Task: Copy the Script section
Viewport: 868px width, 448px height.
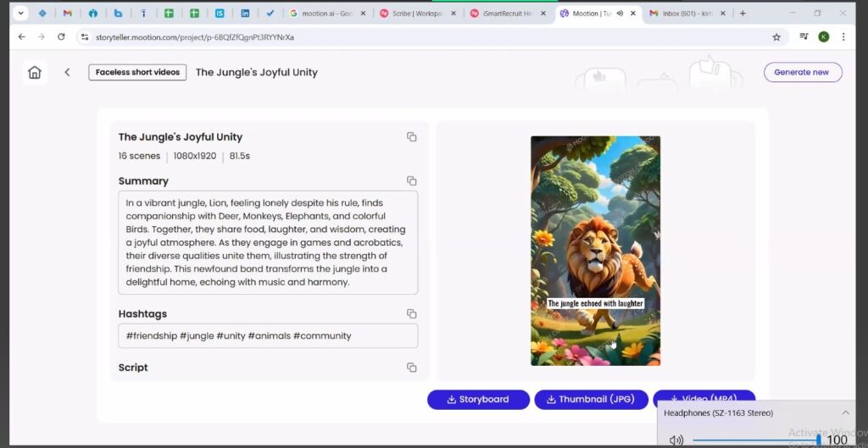Action: 411,368
